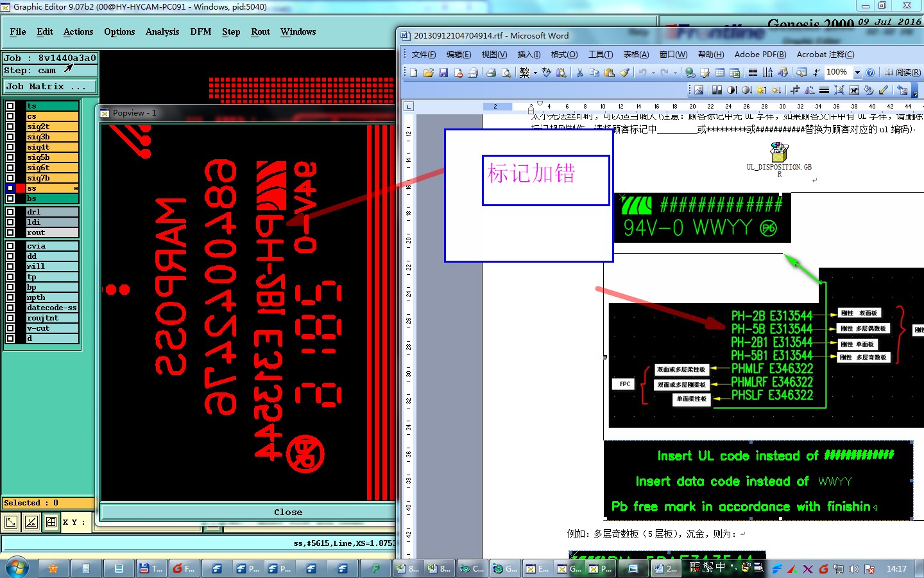
Task: Click the Insert Picture icon on Picture toolbar
Action: [x=699, y=91]
